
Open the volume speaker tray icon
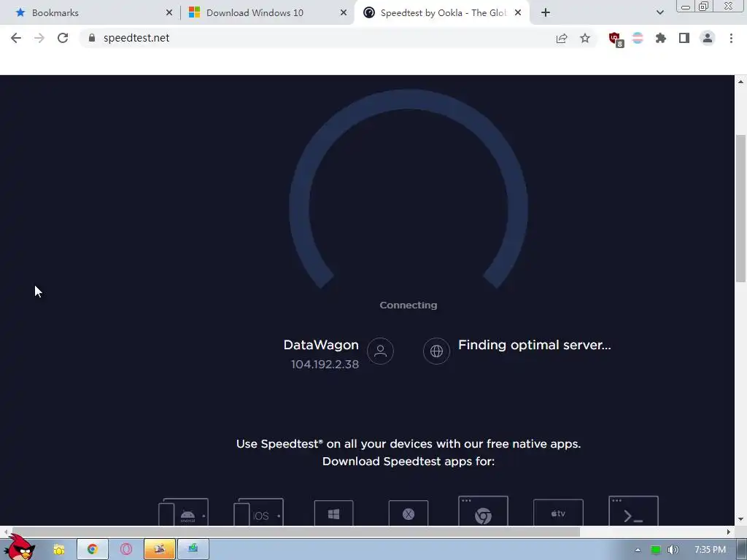pyautogui.click(x=673, y=550)
